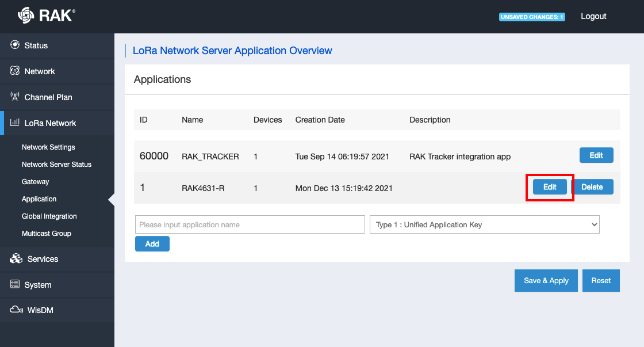
Task: Delete the RAK4631-R application
Action: (592, 187)
